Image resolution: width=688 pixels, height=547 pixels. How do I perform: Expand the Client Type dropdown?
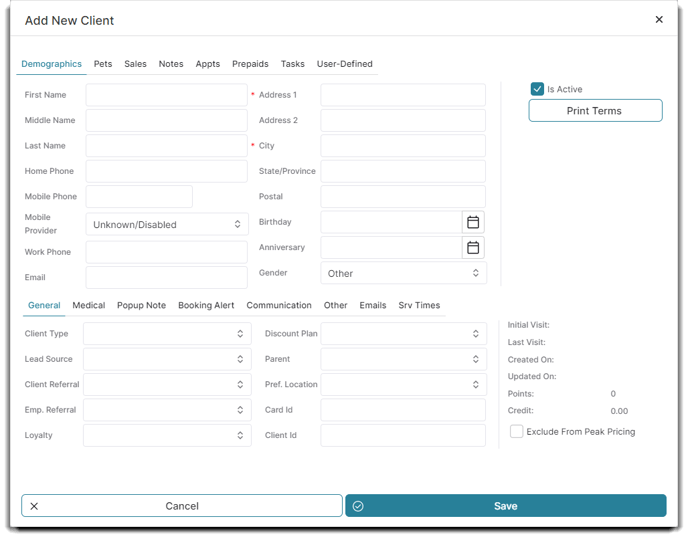click(x=167, y=334)
